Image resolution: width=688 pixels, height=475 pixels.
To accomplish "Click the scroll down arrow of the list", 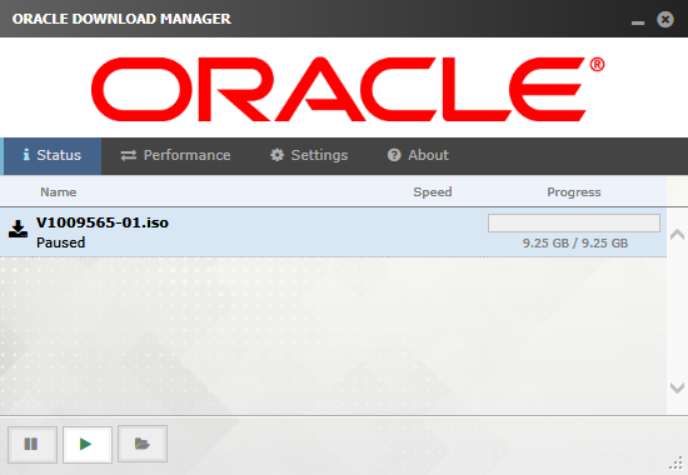I will (677, 387).
